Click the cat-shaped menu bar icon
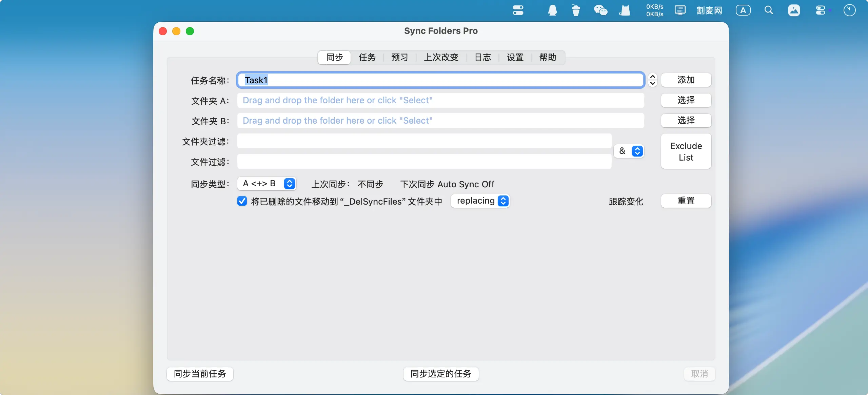 (625, 11)
